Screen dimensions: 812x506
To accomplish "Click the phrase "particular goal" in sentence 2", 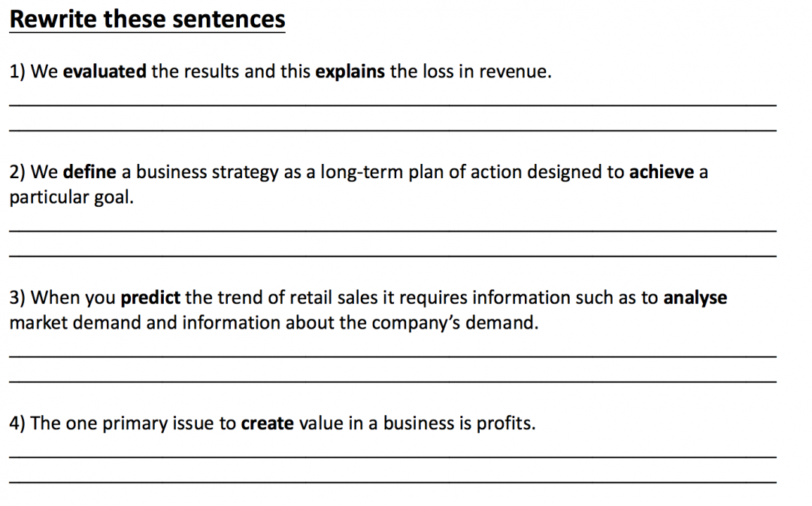I will pyautogui.click(x=69, y=198).
